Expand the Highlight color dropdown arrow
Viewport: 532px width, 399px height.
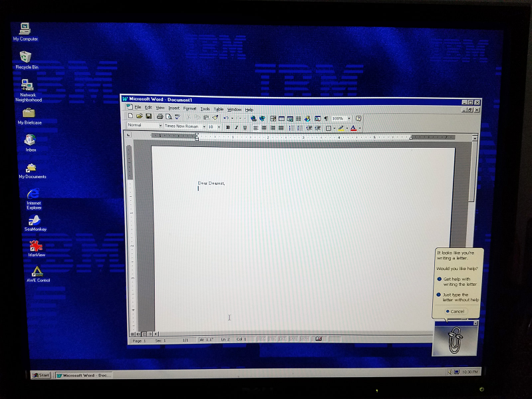click(346, 128)
